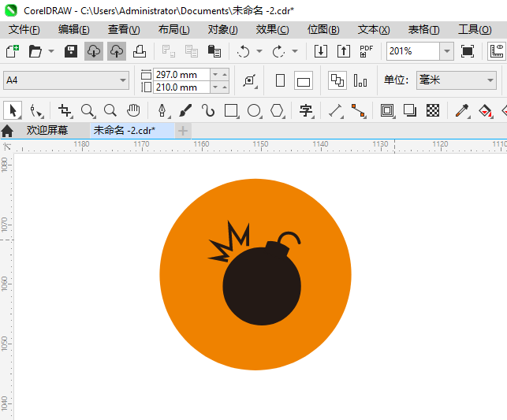Print the document

click(140, 51)
